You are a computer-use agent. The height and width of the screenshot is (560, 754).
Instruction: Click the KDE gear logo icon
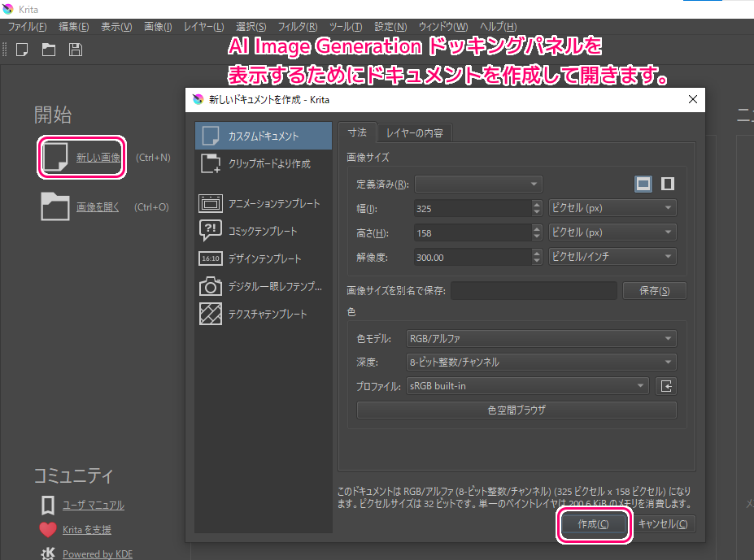(48, 553)
